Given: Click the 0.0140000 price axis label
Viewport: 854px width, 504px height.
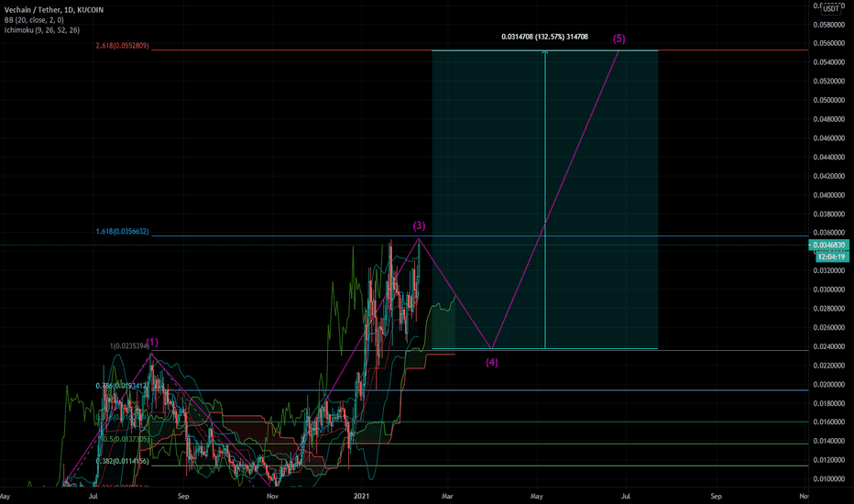Looking at the screenshot, I should click(x=829, y=441).
